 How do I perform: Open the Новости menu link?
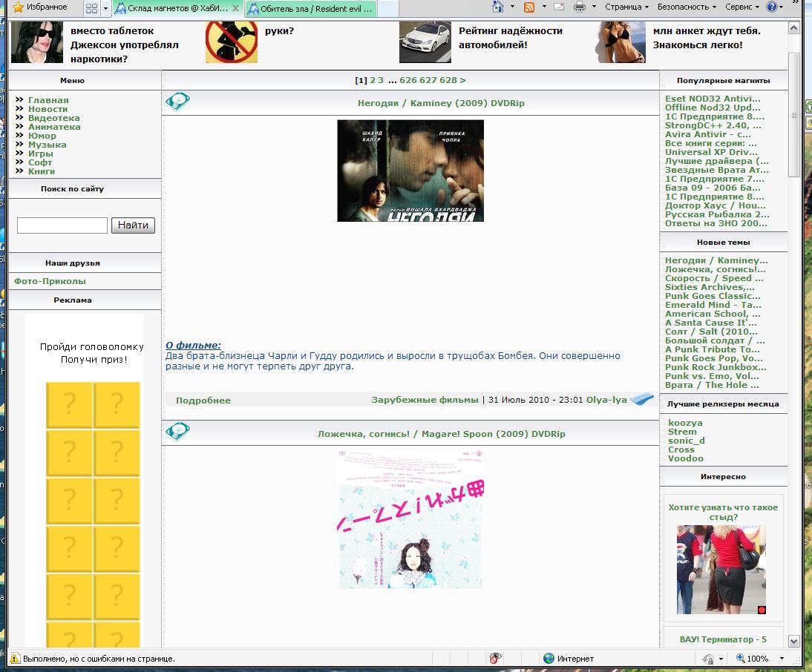pos(48,109)
